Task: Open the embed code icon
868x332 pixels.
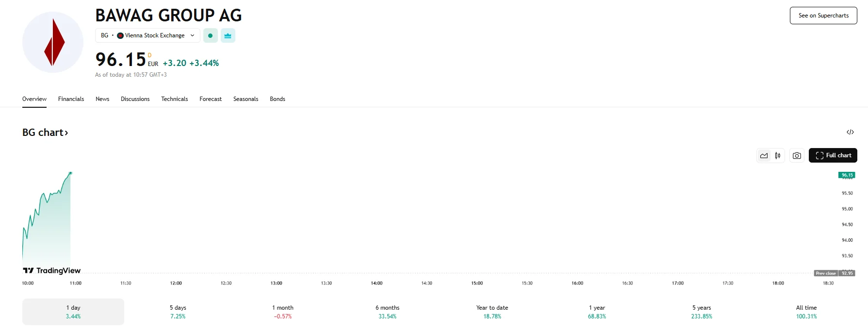Action: pyautogui.click(x=850, y=132)
